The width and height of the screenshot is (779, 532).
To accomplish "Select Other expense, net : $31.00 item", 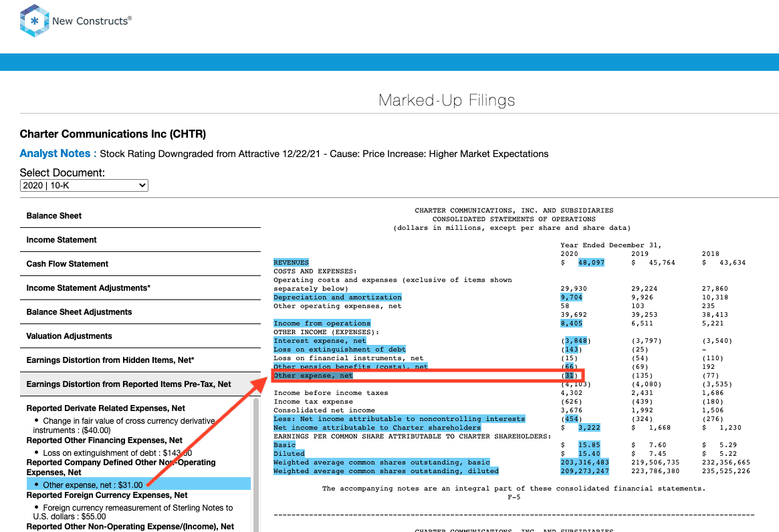I will 138,485.
